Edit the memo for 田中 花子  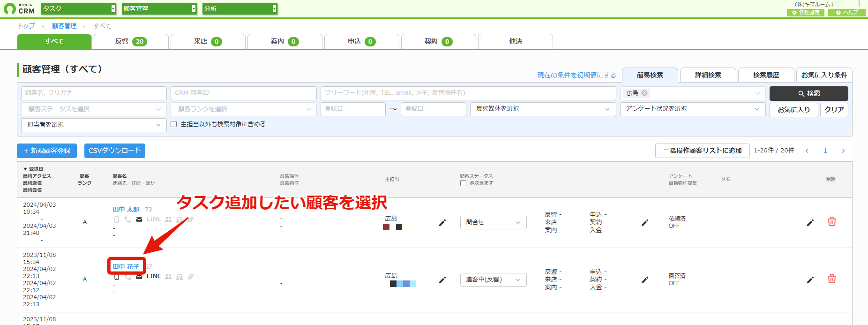coord(810,280)
